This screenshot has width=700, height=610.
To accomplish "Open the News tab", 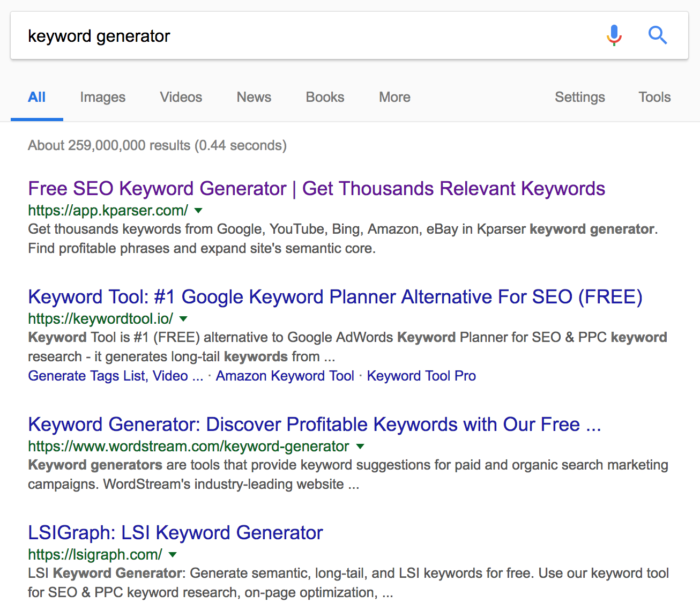I will [254, 97].
